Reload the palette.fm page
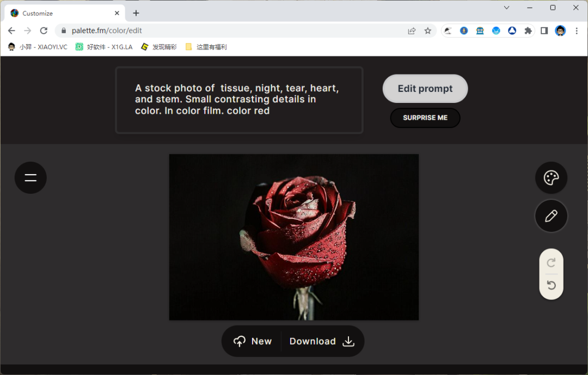588x375 pixels. pyautogui.click(x=44, y=31)
